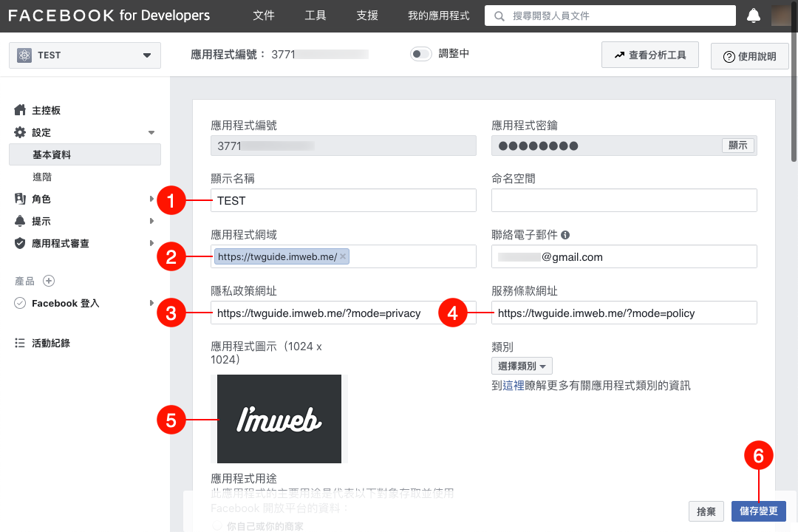Remove the twguide.imweb.me domain tag
Image resolution: width=798 pixels, height=532 pixels.
tap(343, 256)
